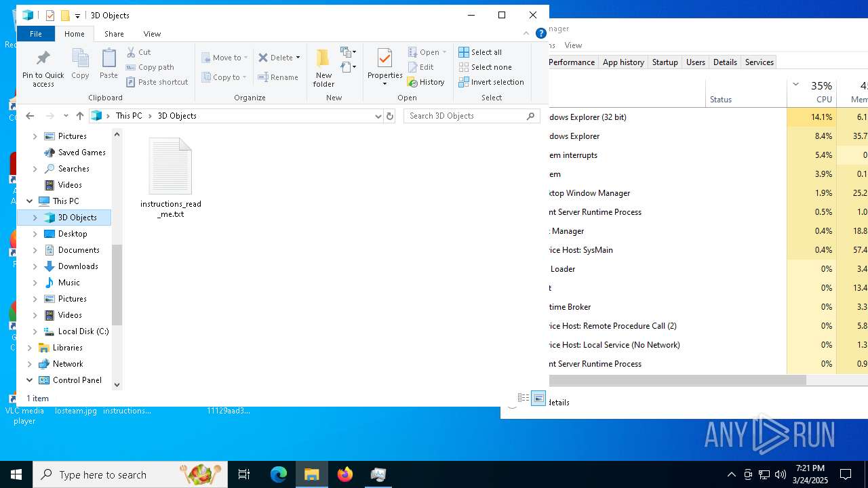Viewport: 868px width, 488px height.
Task: Select Libraries in navigation pane
Action: pos(67,348)
